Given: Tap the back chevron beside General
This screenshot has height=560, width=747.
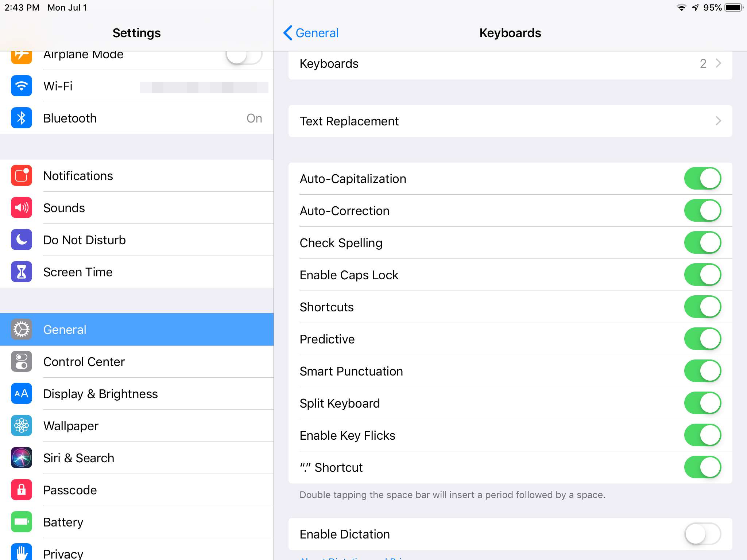Looking at the screenshot, I should tap(288, 33).
